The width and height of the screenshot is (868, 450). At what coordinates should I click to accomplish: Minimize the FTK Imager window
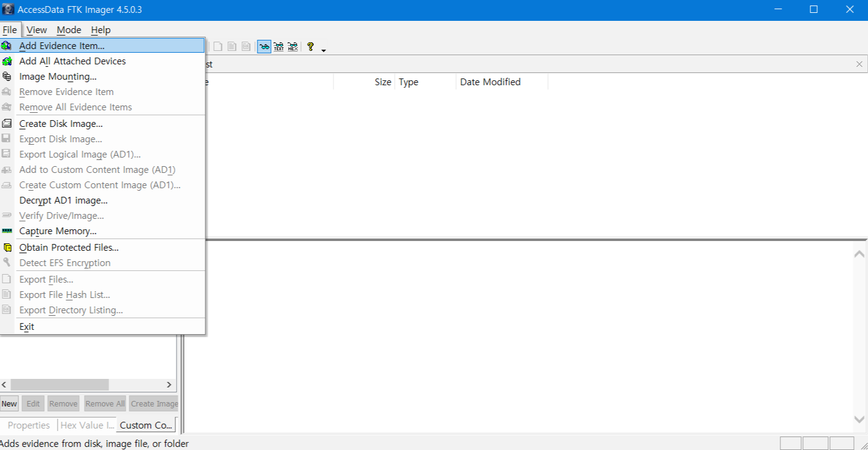pos(778,10)
